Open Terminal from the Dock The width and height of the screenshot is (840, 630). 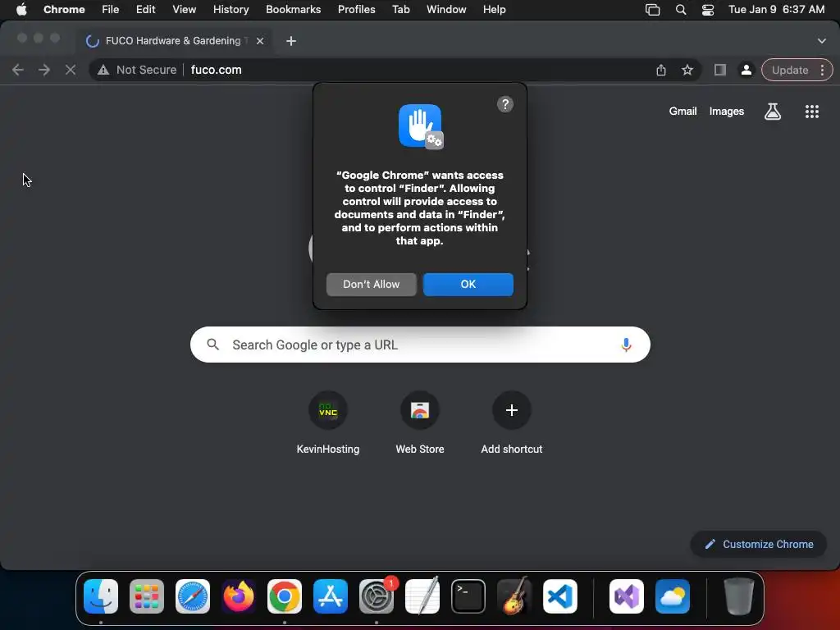pyautogui.click(x=468, y=596)
